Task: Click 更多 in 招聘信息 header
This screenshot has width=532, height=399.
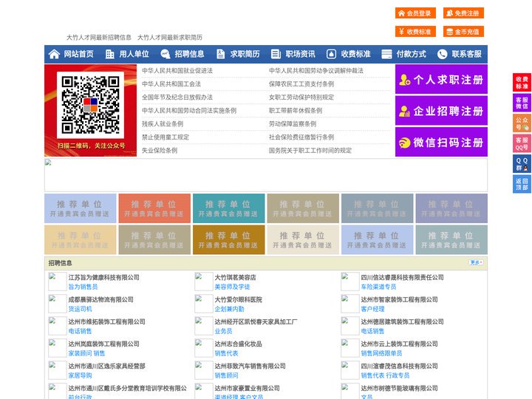Action: pyautogui.click(x=476, y=262)
